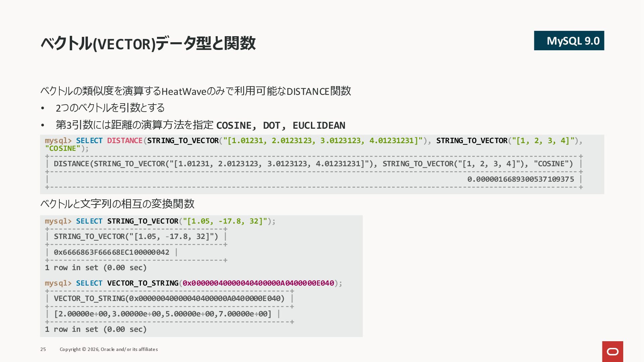Click the HeatWave DISTANCE関数 description line
This screenshot has width=644, height=362.
[196, 91]
